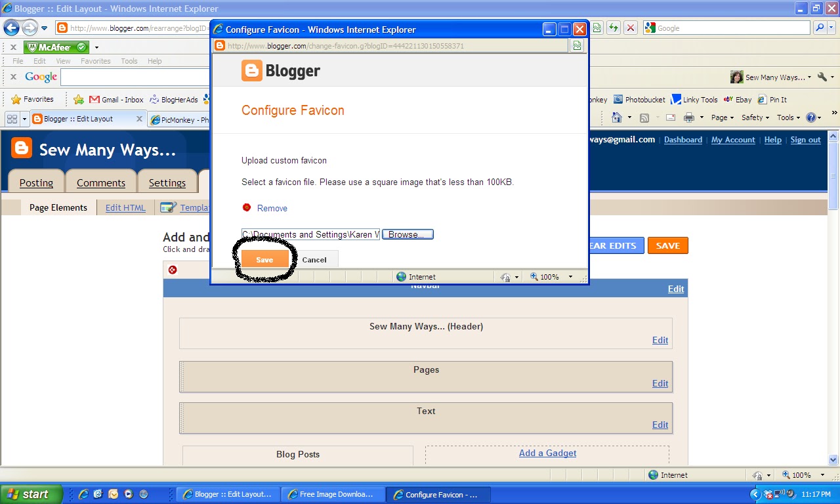This screenshot has height=504, width=840.
Task: Click the Home icon in command bar
Action: point(616,117)
